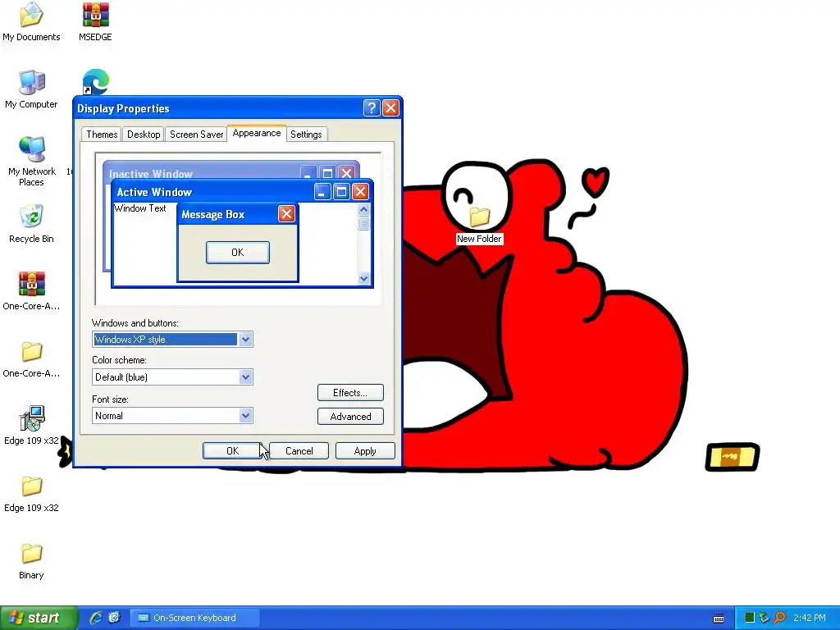This screenshot has height=630, width=840.
Task: Click the Cancel button
Action: (299, 451)
